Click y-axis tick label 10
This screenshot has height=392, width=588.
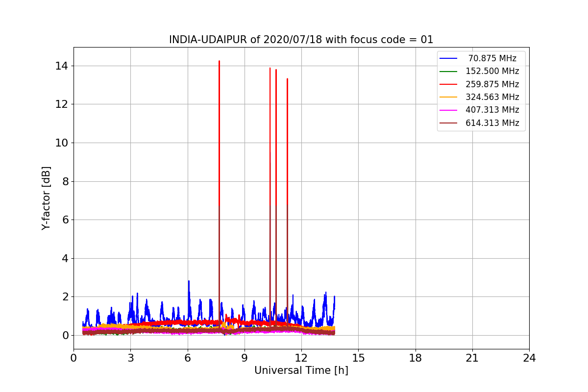pyautogui.click(x=62, y=143)
